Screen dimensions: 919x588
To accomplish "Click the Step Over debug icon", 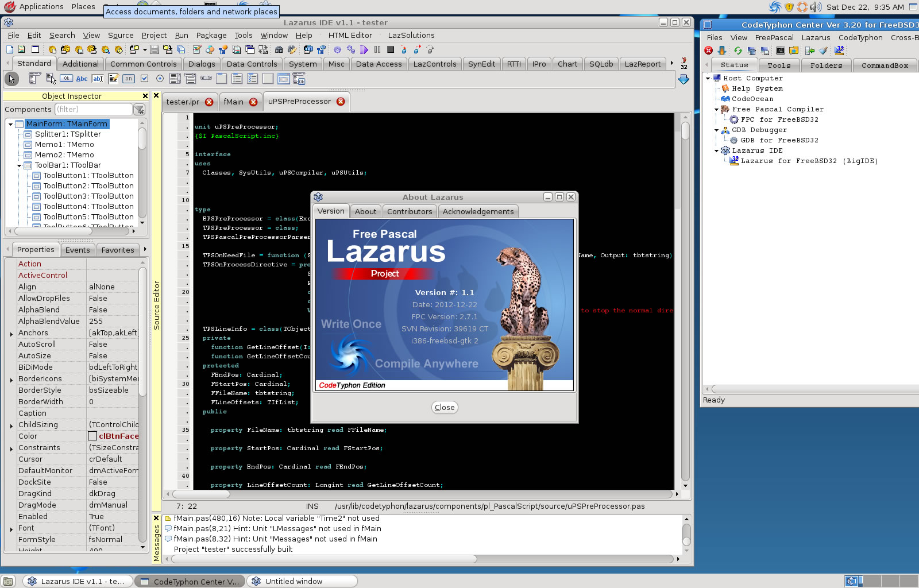I will tap(417, 50).
